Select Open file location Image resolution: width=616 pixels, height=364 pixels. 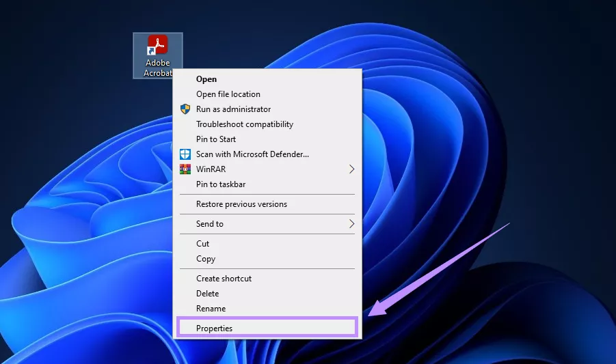pyautogui.click(x=228, y=94)
